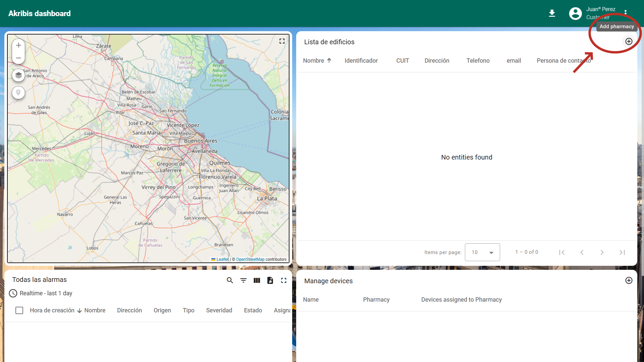Open the map layers control
The image size is (644, 362).
pos(18,75)
